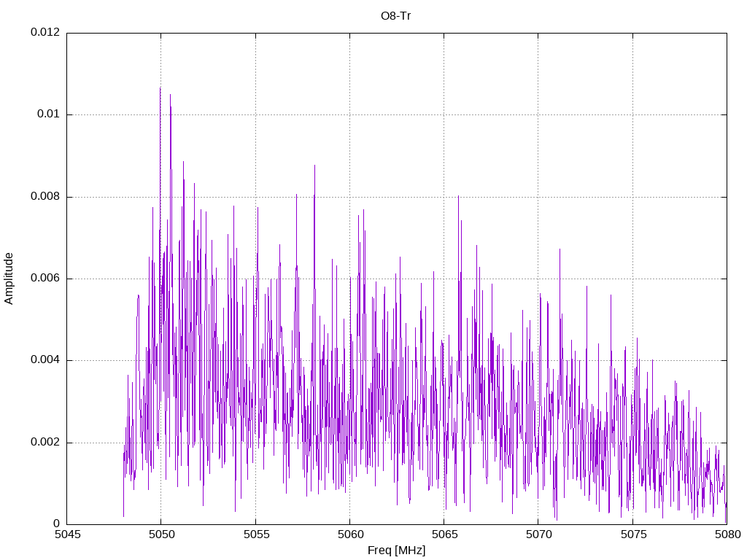Click the peak near 5066 MHz reaching 0.008
The image size is (747, 560).
tap(458, 196)
